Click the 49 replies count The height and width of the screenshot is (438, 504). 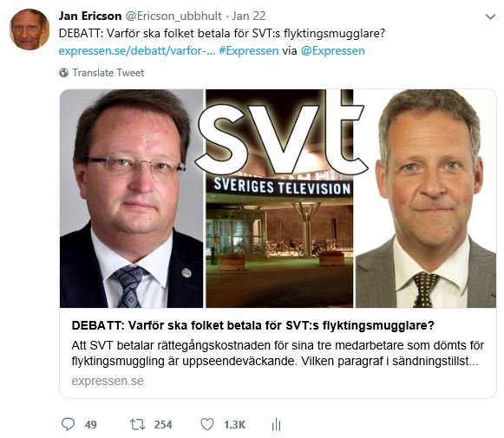(x=90, y=424)
